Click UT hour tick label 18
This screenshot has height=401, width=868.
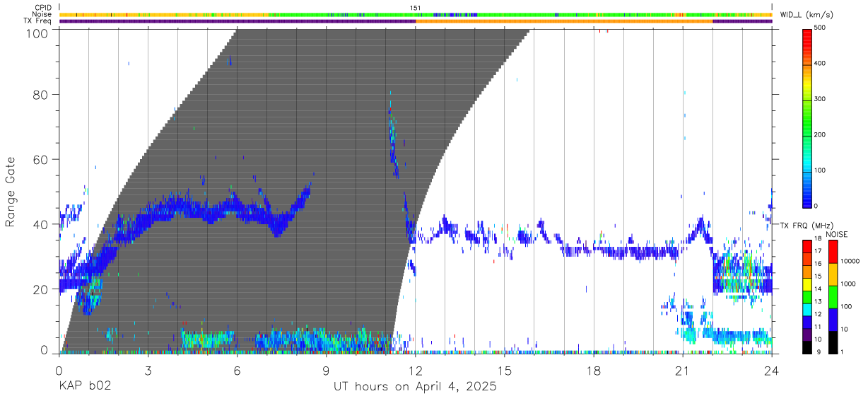tap(594, 371)
